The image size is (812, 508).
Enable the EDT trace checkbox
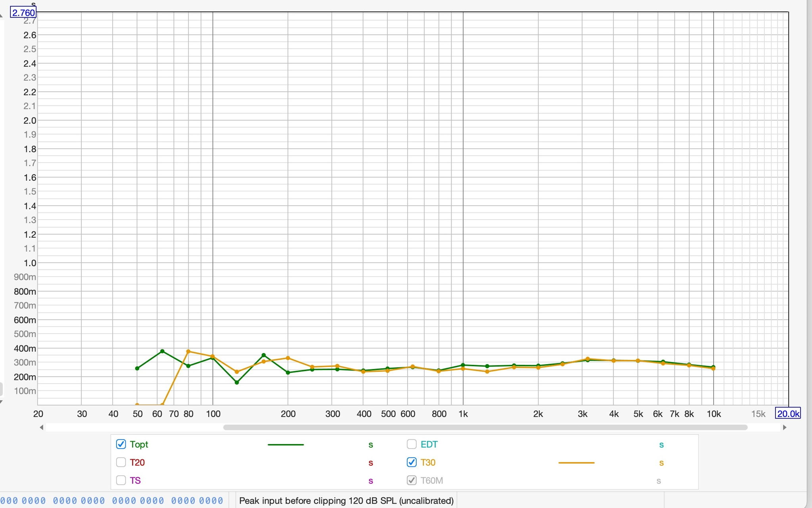coord(412,444)
